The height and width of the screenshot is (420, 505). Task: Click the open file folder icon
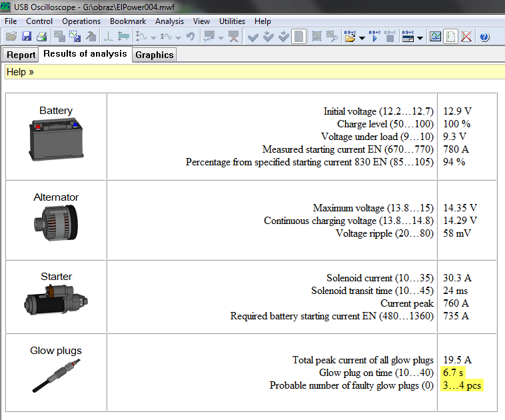point(11,37)
